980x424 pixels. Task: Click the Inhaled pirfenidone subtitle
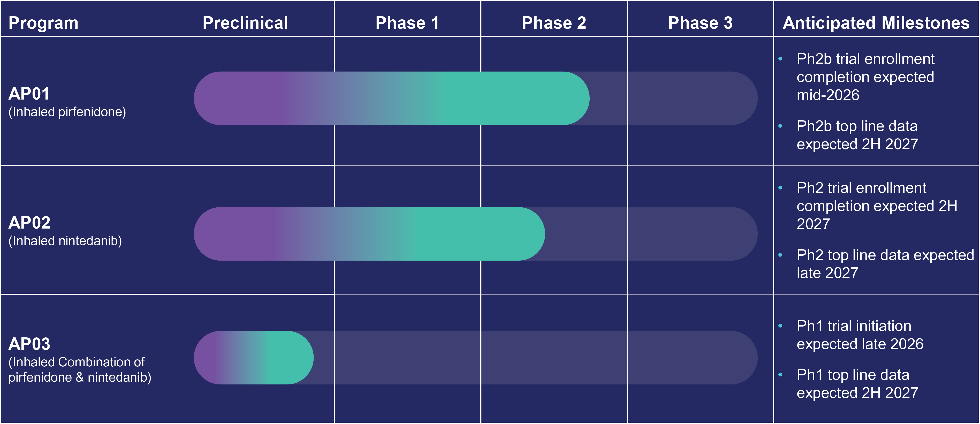pos(67,112)
